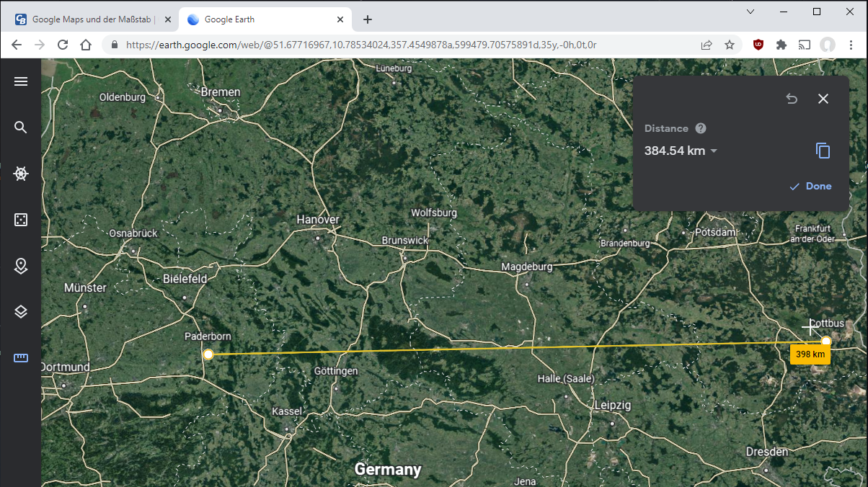Click the Münster city label
The height and width of the screenshot is (487, 868).
[85, 288]
